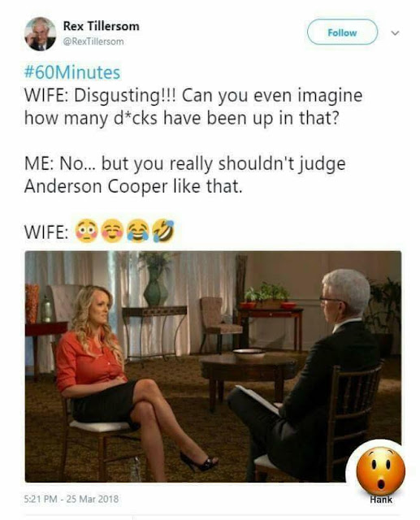Click the Follow button
420x520 pixels.
tap(342, 32)
